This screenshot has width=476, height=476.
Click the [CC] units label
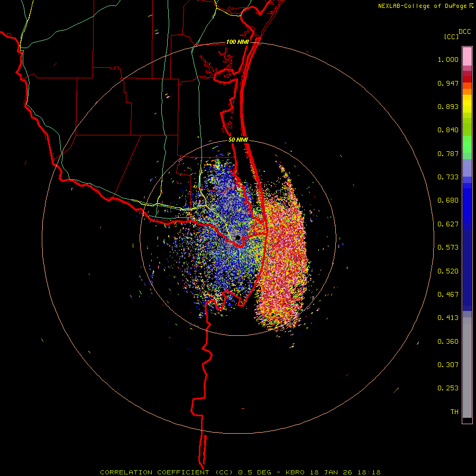[x=451, y=36]
